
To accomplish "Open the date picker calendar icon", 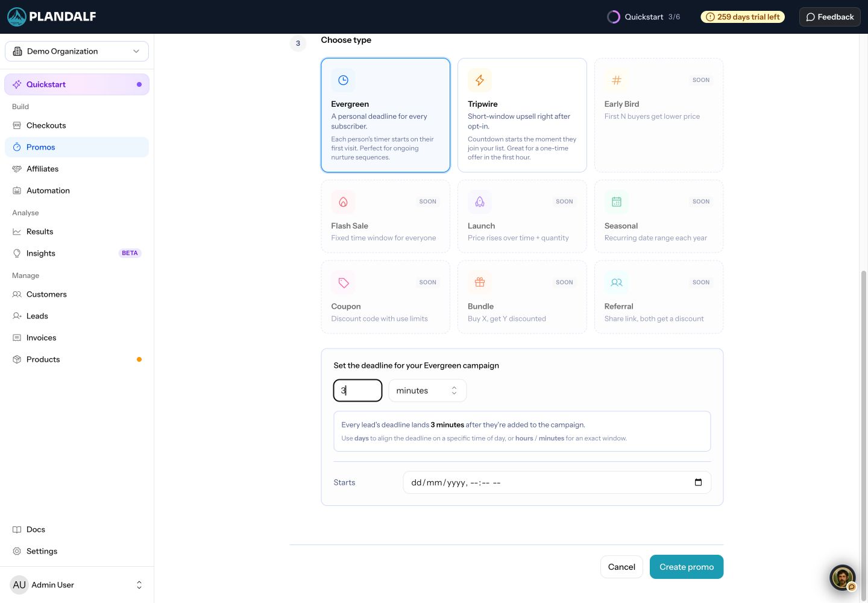I will coord(698,482).
